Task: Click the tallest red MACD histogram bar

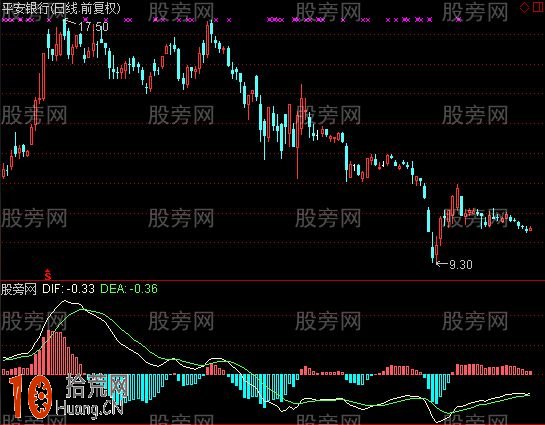Action: pos(48,352)
